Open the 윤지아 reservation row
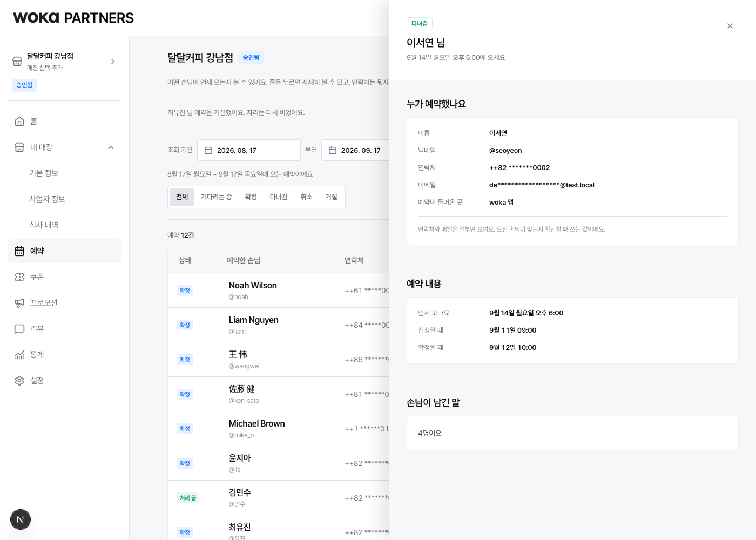Viewport: 756px width, 540px height. [279, 463]
